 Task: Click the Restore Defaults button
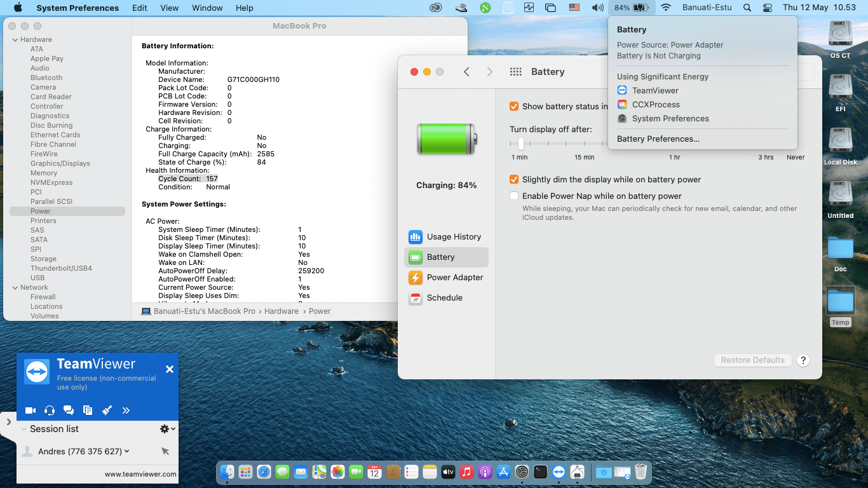click(x=752, y=360)
